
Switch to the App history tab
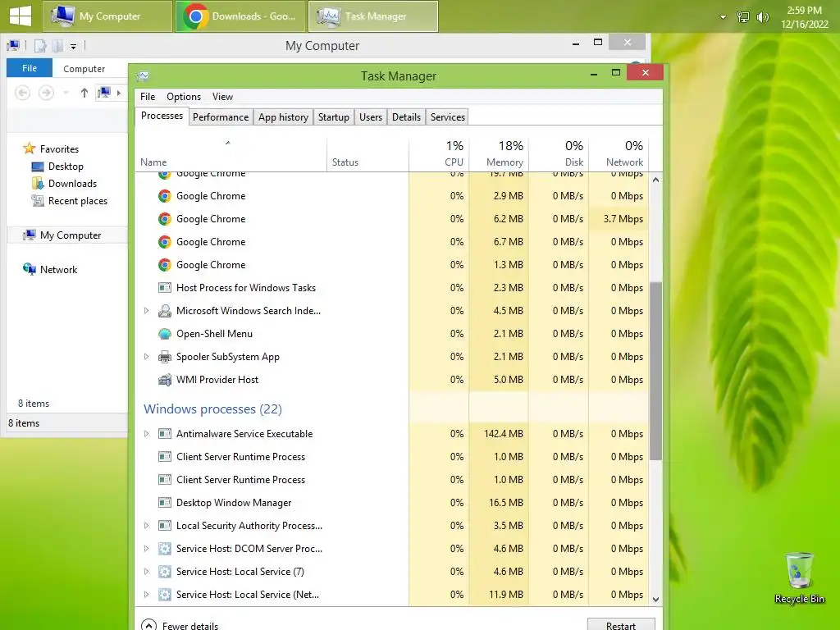[x=283, y=116]
